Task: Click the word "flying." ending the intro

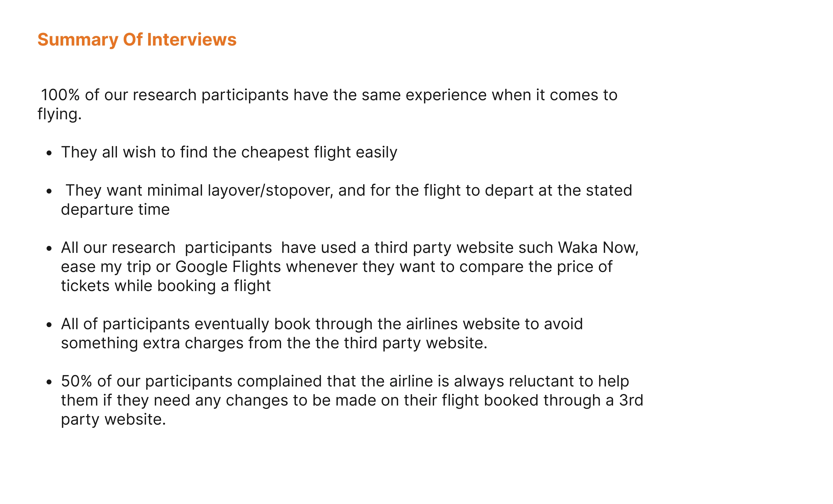Action: 59,114
